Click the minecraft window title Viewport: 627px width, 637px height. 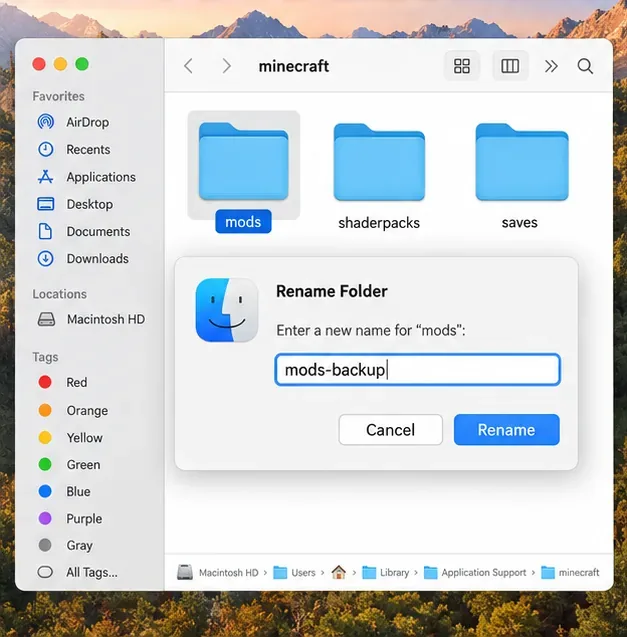[294, 66]
